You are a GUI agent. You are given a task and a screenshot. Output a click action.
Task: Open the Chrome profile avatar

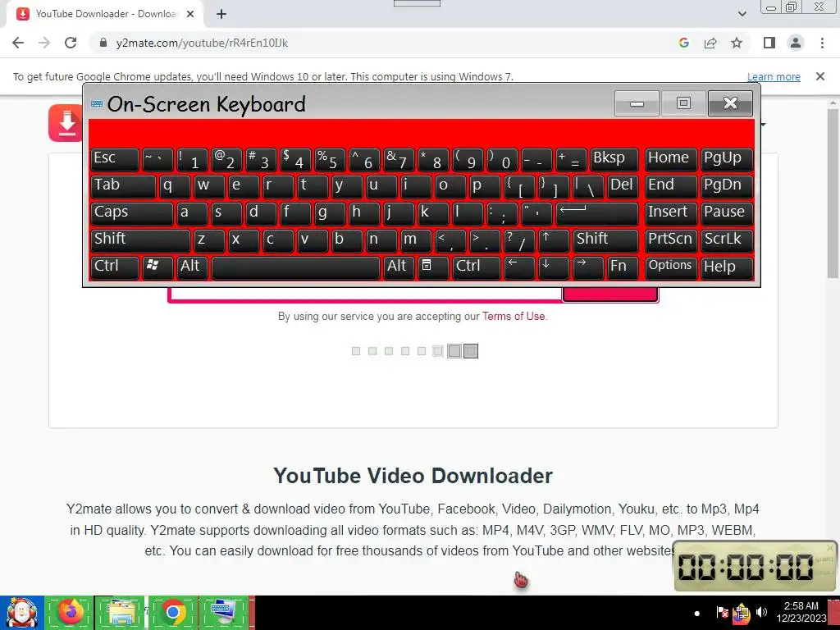coord(796,43)
